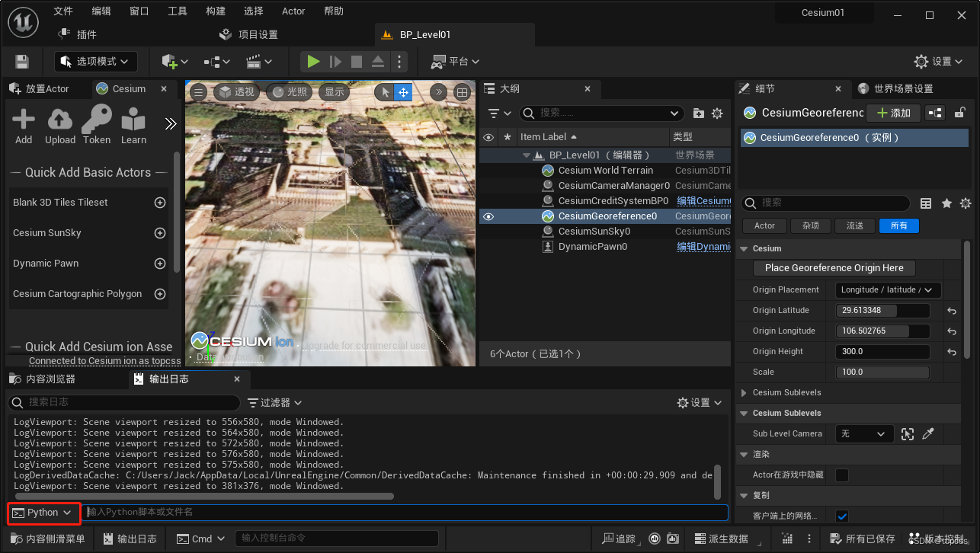Click the details lock icon

coord(960,113)
